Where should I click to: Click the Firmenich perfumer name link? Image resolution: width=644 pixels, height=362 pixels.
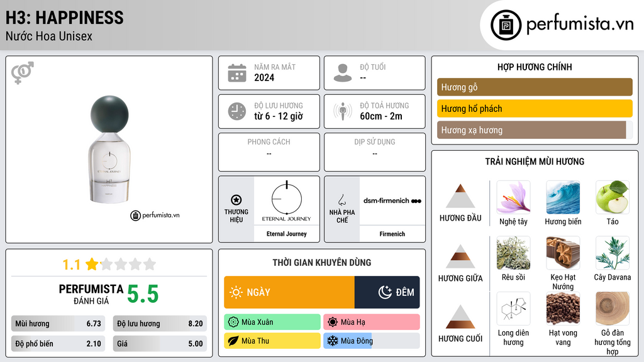pyautogui.click(x=392, y=234)
